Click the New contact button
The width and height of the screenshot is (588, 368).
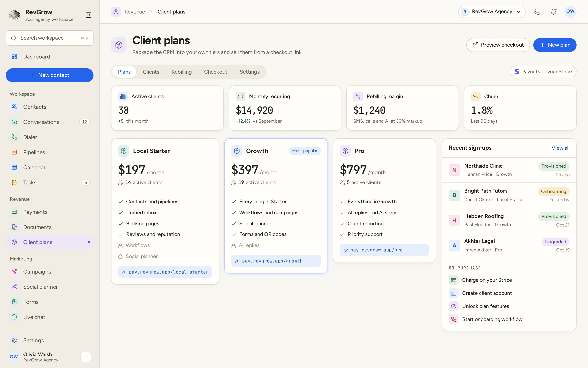click(x=50, y=75)
